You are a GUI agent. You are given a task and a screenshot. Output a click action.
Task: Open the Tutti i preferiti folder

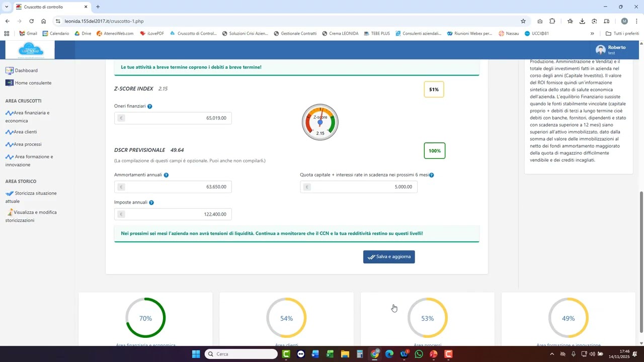[x=622, y=34]
